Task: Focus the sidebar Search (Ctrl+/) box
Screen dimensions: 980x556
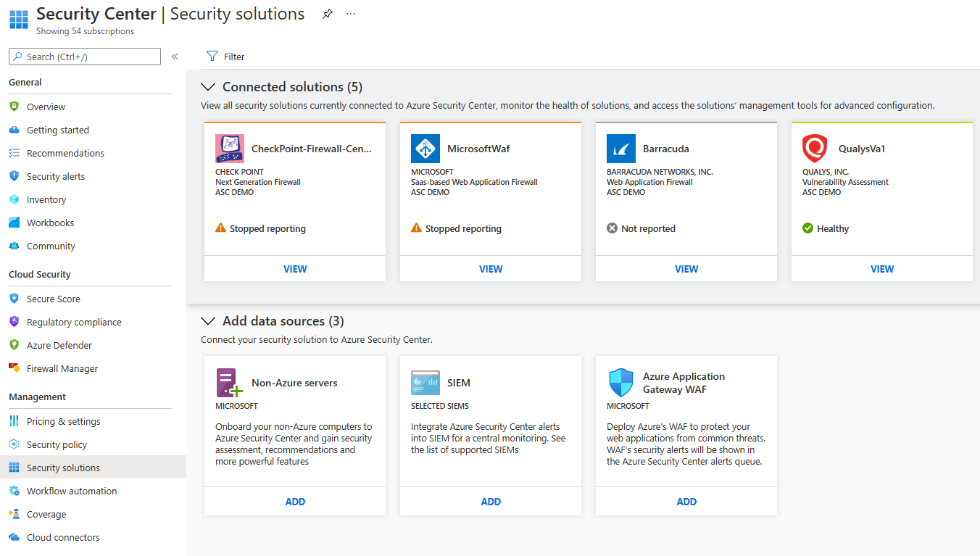Action: 85,57
